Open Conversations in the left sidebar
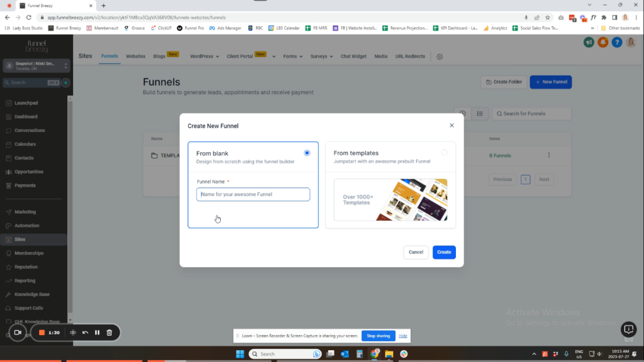 click(x=30, y=131)
